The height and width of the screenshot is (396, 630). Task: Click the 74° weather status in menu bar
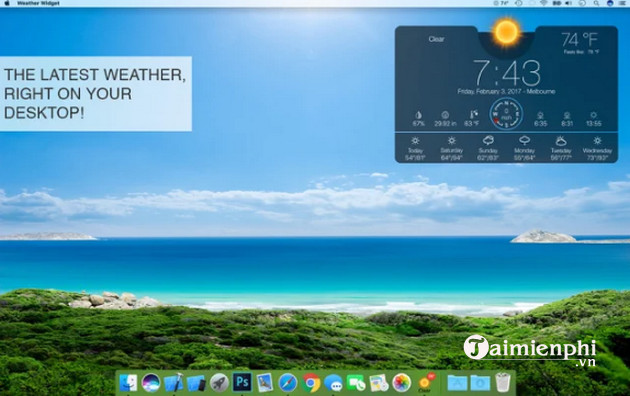(501, 3)
